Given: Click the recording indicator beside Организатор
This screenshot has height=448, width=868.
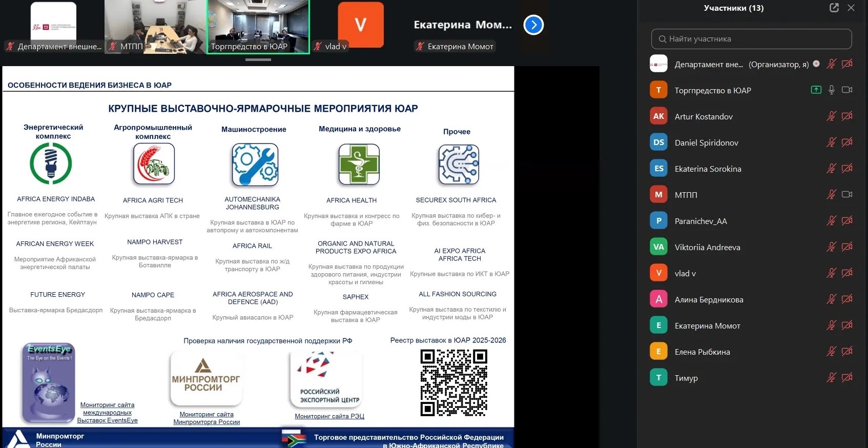Looking at the screenshot, I should (816, 64).
